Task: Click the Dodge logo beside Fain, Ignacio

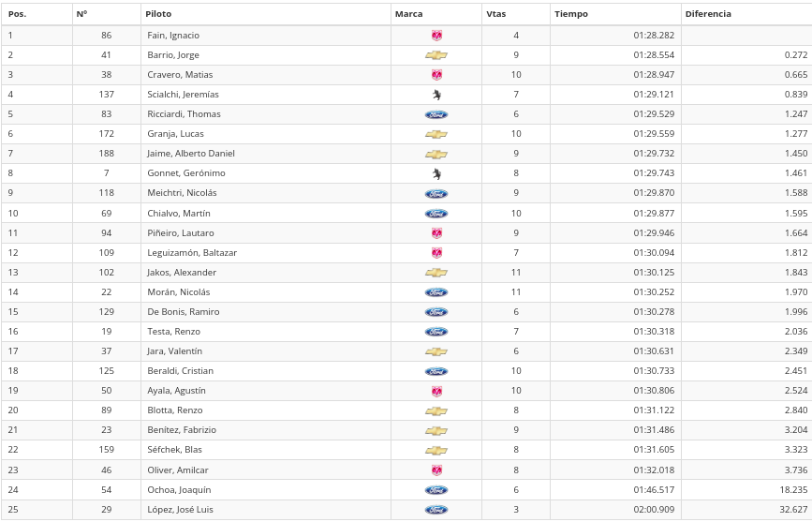Action: tap(436, 36)
